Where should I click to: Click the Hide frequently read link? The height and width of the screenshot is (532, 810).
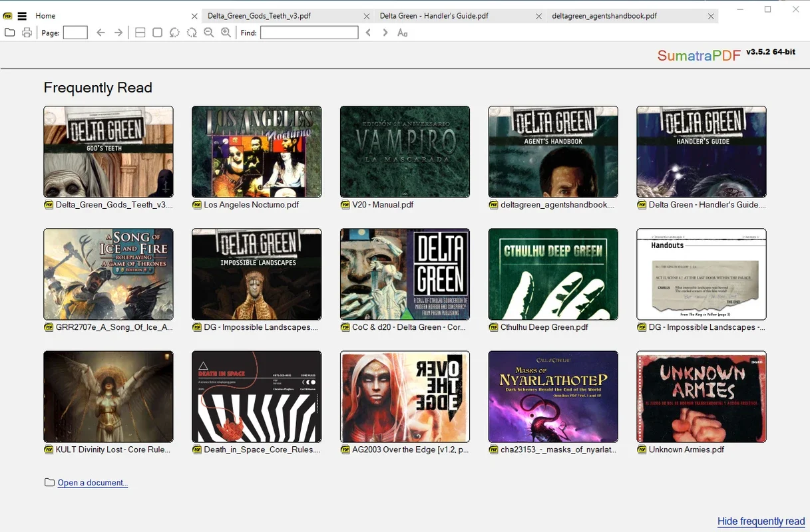tap(761, 521)
